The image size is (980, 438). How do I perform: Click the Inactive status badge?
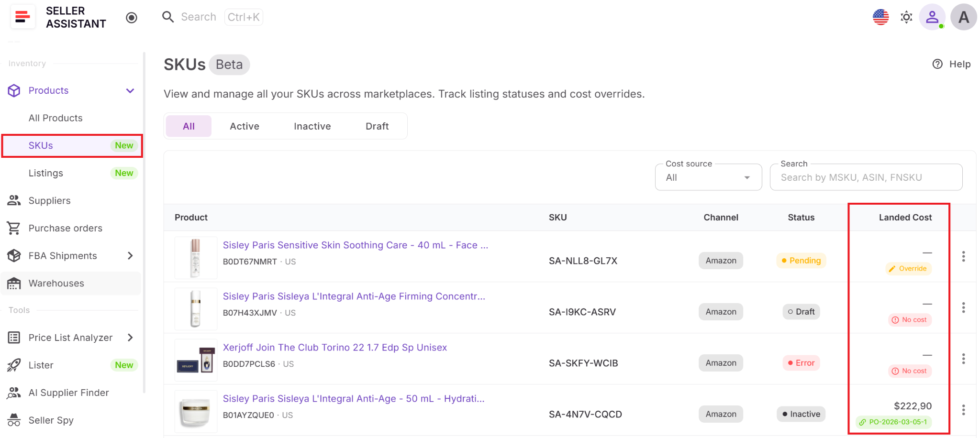pyautogui.click(x=802, y=414)
